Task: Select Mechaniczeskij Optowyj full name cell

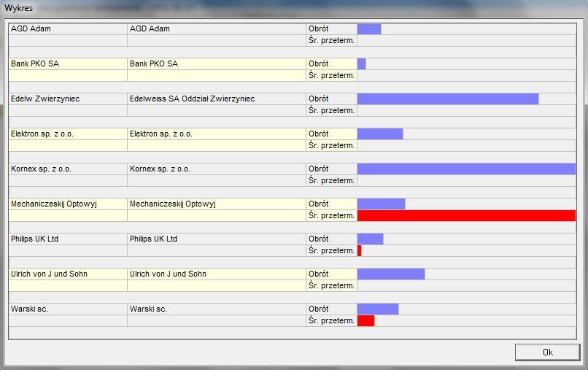Action: pyautogui.click(x=217, y=204)
